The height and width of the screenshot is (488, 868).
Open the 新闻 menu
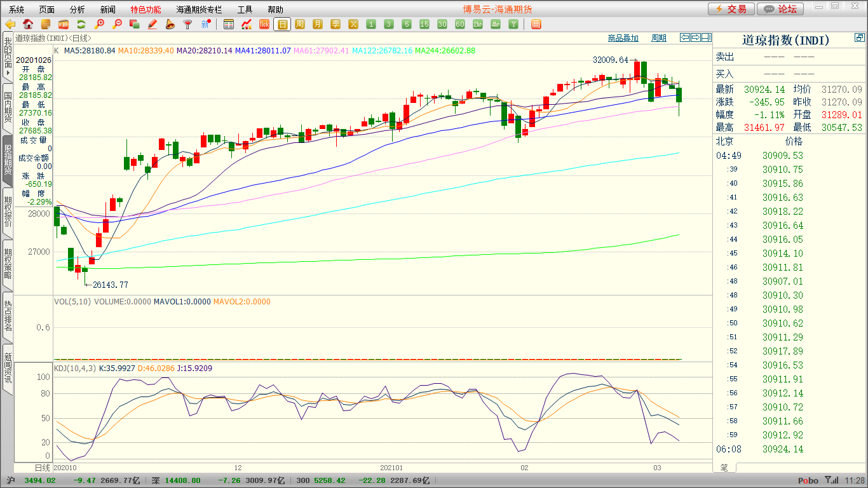tap(108, 10)
